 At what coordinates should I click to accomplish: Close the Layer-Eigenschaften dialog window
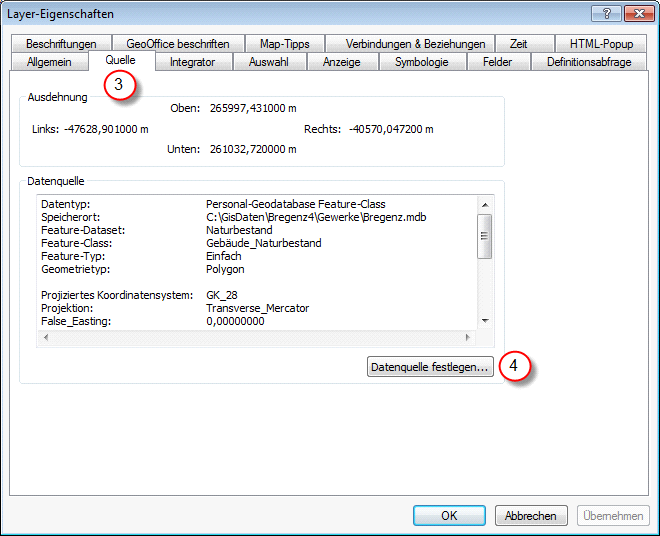[x=636, y=13]
